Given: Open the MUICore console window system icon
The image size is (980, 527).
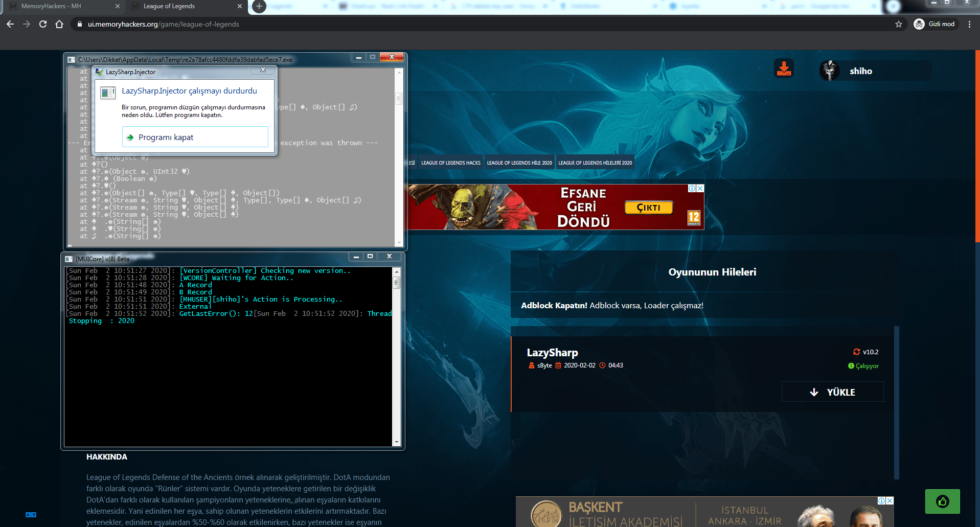Looking at the screenshot, I should (x=69, y=259).
